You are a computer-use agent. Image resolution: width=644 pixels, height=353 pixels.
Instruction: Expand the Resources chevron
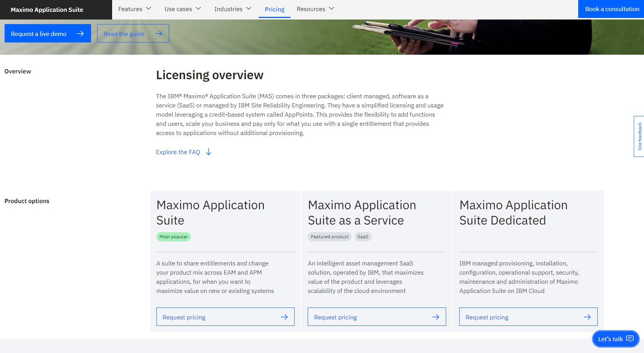(332, 8)
